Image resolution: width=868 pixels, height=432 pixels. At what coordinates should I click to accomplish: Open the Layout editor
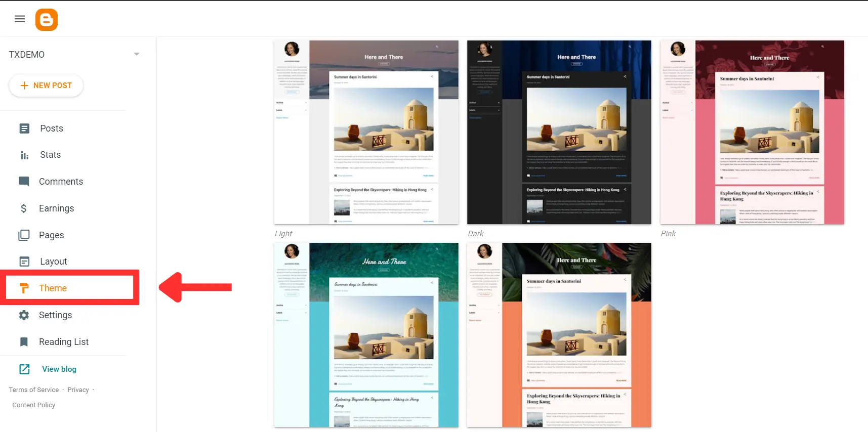[x=54, y=262]
